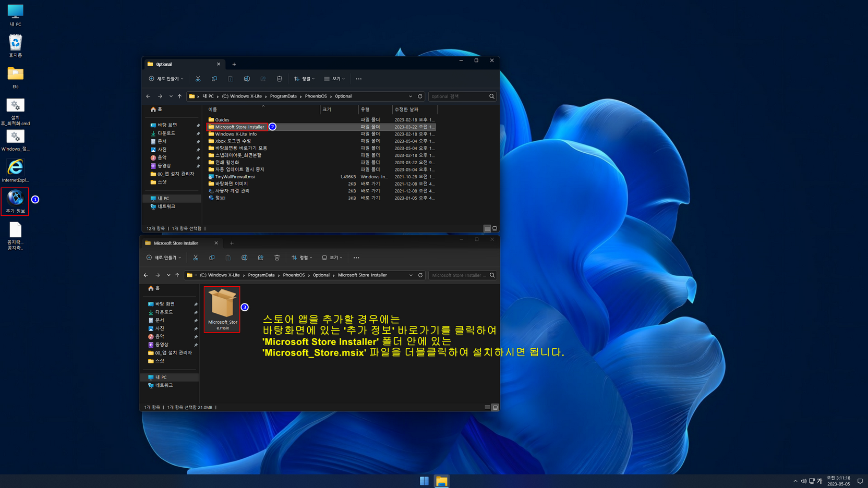This screenshot has width=868, height=488.
Task: Click Delete icon in Microsoft Store Installer window
Action: point(277,258)
